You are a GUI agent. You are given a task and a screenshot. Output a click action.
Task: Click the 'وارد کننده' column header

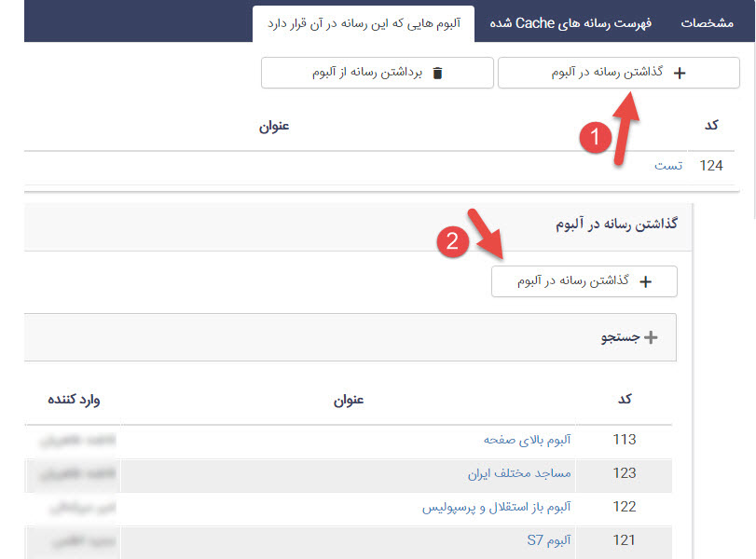(74, 400)
